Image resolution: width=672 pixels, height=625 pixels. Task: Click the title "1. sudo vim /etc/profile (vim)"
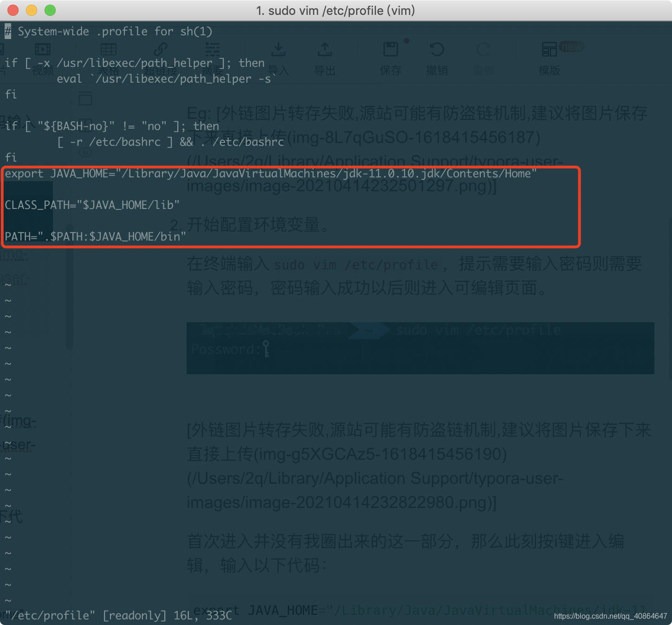(x=336, y=10)
